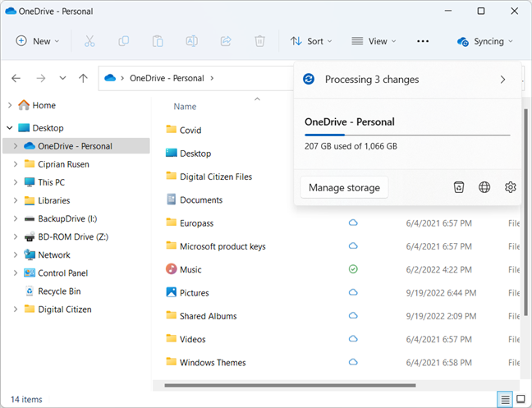This screenshot has width=532, height=408.
Task: Click the Manage storage button
Action: point(344,187)
